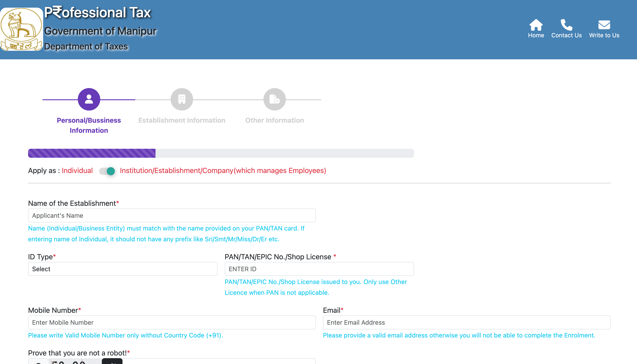Viewport: 637px width, 364px height.
Task: Click the Establishment Information step label
Action: (x=182, y=120)
